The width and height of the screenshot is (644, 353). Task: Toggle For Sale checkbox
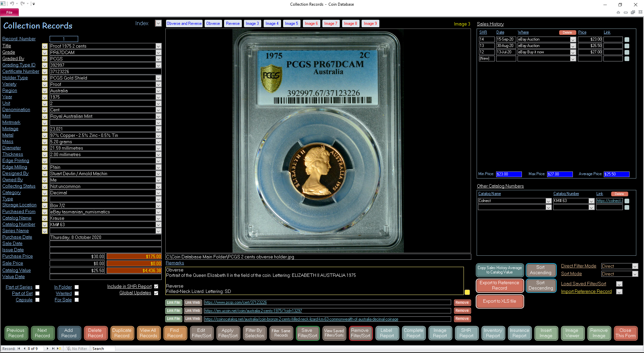pos(76,300)
